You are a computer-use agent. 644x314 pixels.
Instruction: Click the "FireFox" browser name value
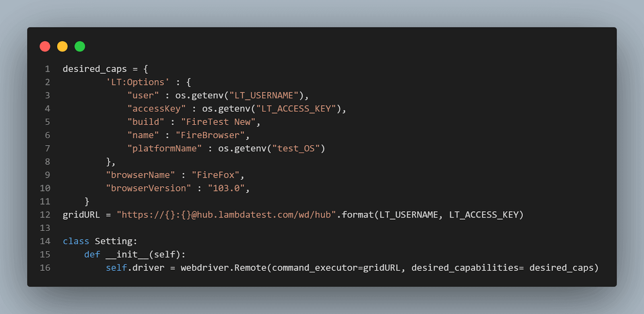coord(215,175)
